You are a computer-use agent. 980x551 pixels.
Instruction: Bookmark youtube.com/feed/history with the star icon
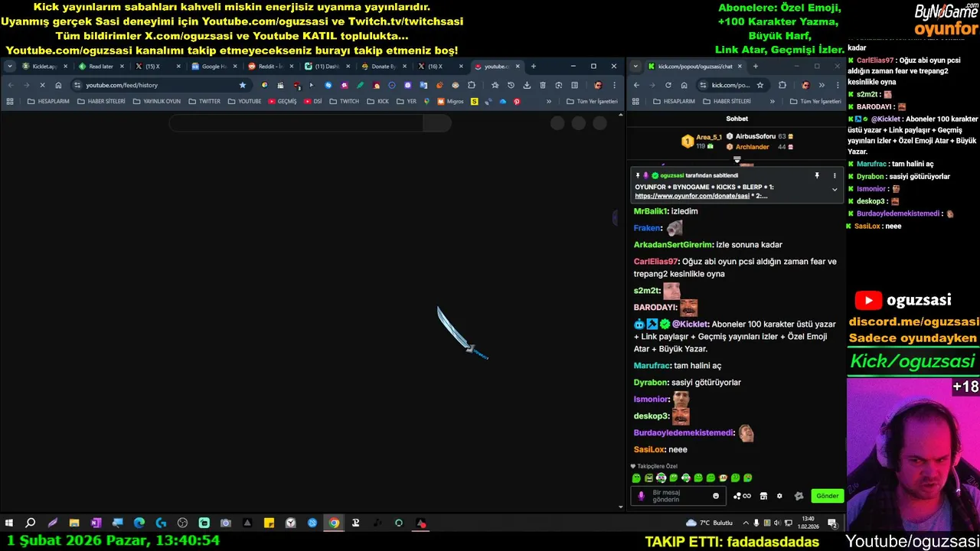(243, 85)
